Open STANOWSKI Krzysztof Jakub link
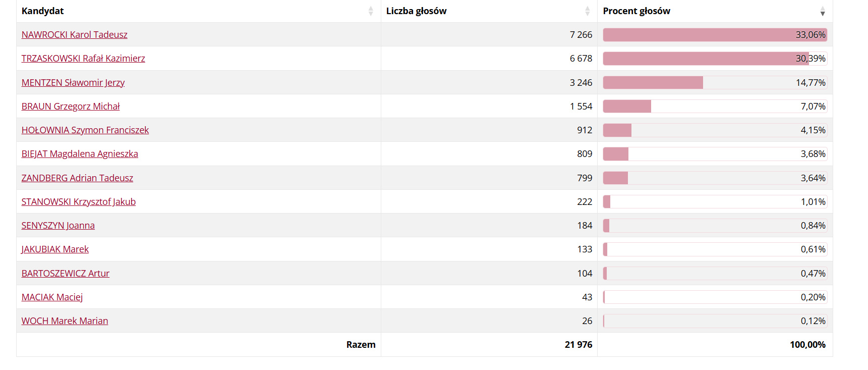 (79, 201)
